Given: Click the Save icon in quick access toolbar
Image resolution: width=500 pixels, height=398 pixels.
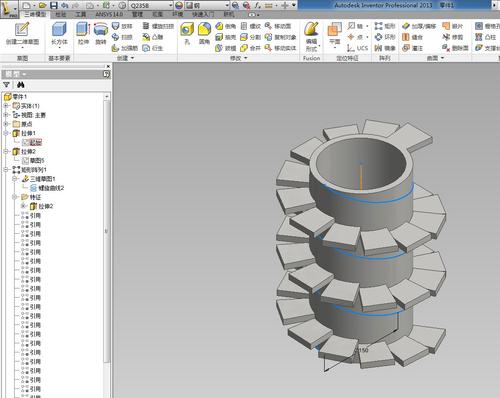Looking at the screenshot, I should pyautogui.click(x=54, y=5).
